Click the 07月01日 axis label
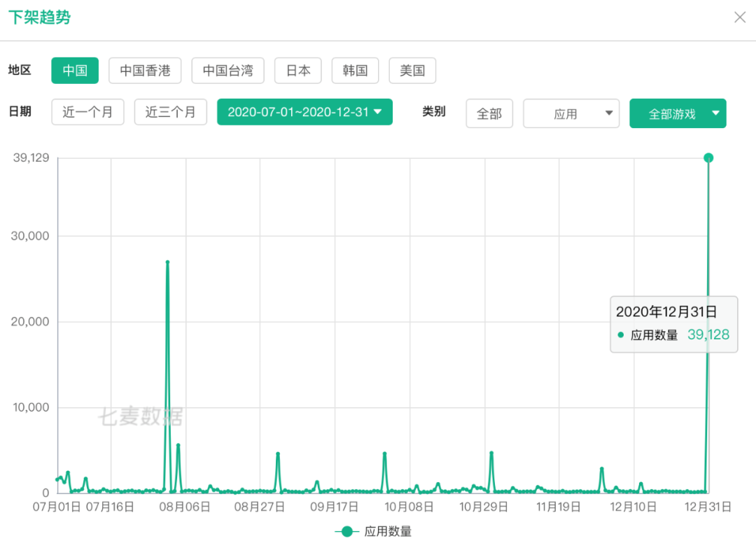This screenshot has height=550, width=756. 57,507
